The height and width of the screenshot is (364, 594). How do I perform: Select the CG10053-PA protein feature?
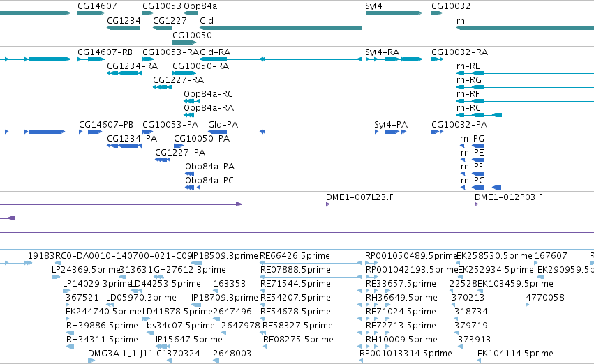pyautogui.click(x=148, y=132)
